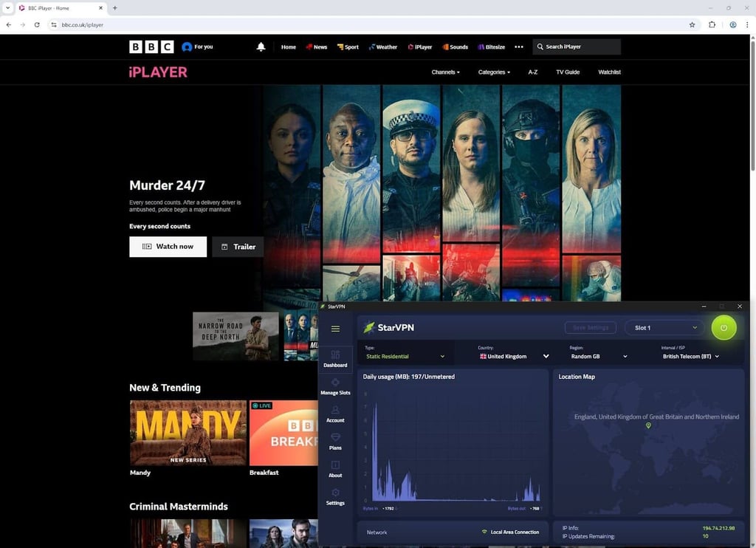Open the Region Random GB dropdown
The height and width of the screenshot is (548, 756).
[x=599, y=357]
